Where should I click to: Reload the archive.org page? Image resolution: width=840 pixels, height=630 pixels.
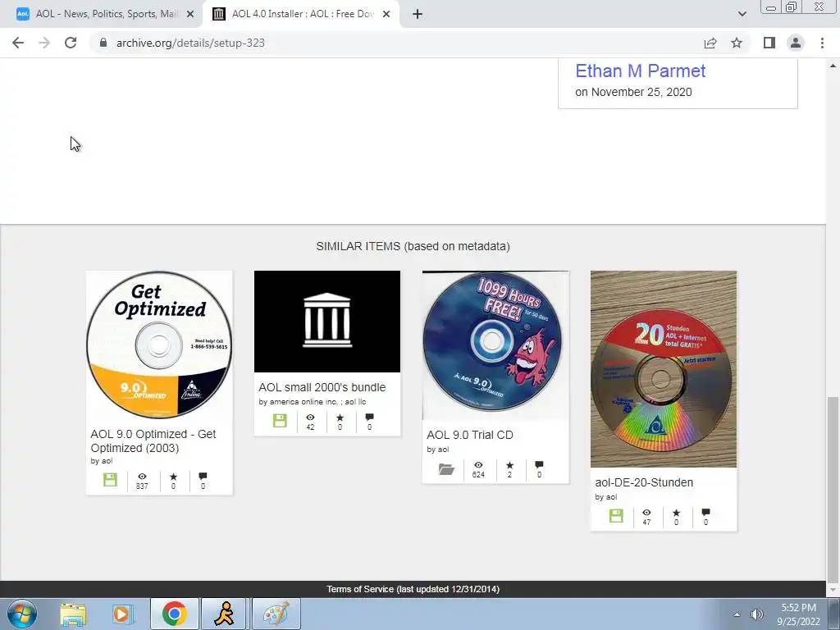(x=71, y=43)
